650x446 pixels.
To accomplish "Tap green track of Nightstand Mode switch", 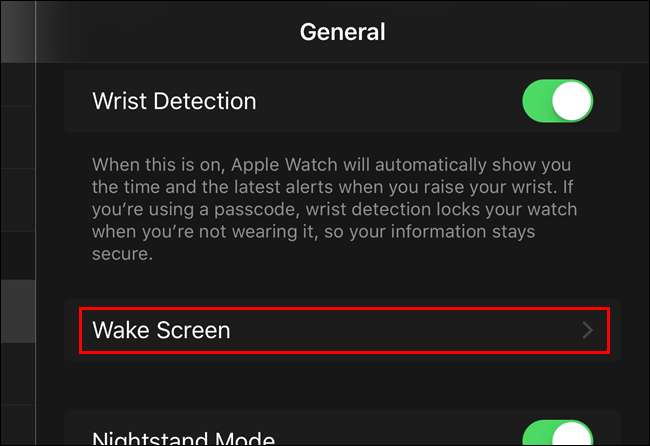I will point(537,434).
